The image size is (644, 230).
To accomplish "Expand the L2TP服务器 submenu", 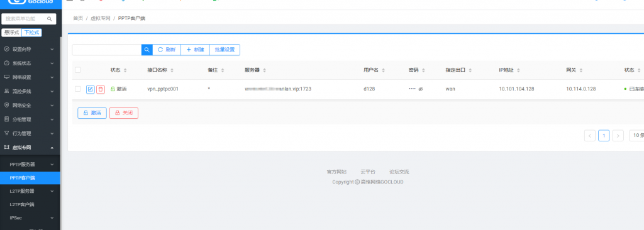I will (x=52, y=192).
